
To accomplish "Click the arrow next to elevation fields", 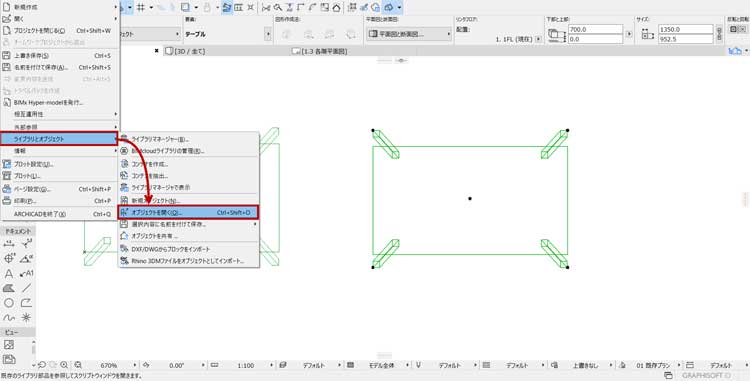I will click(629, 34).
